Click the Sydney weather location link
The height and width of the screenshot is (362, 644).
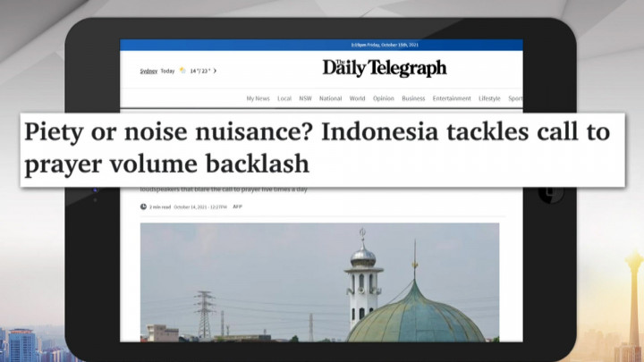pyautogui.click(x=148, y=71)
